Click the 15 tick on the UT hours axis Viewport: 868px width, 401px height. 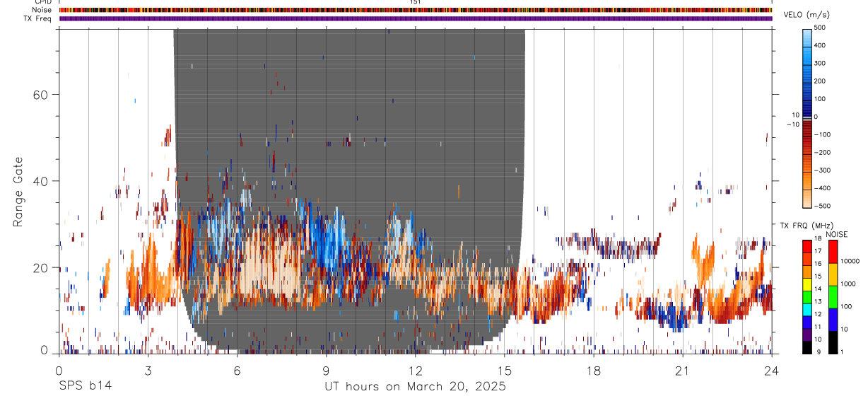(x=504, y=371)
